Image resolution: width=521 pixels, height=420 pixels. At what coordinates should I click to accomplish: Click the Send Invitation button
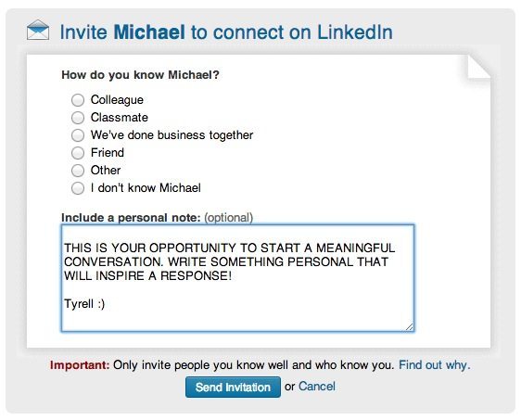pos(233,388)
